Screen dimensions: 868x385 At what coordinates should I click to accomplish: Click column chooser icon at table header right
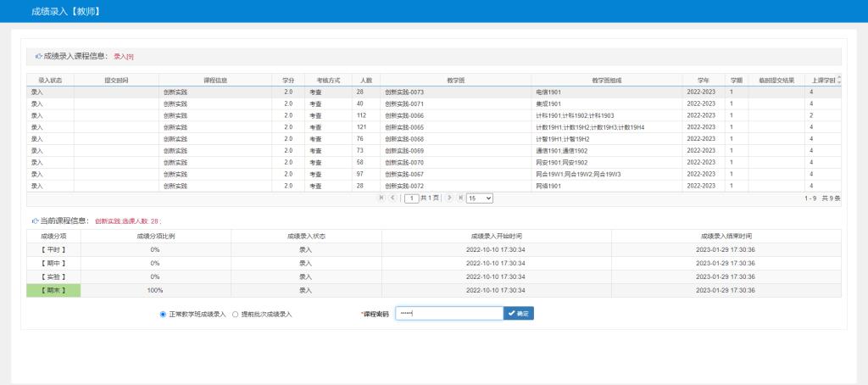(838, 80)
